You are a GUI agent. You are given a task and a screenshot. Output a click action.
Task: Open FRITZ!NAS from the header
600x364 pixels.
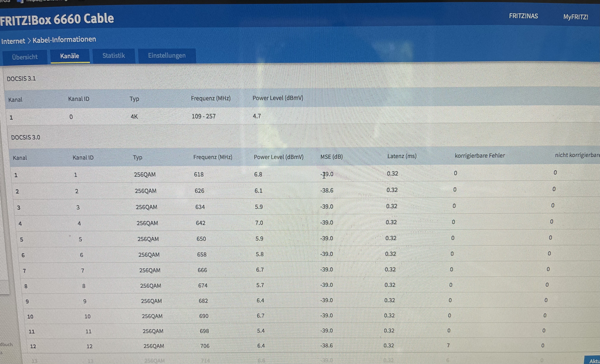[x=523, y=16]
